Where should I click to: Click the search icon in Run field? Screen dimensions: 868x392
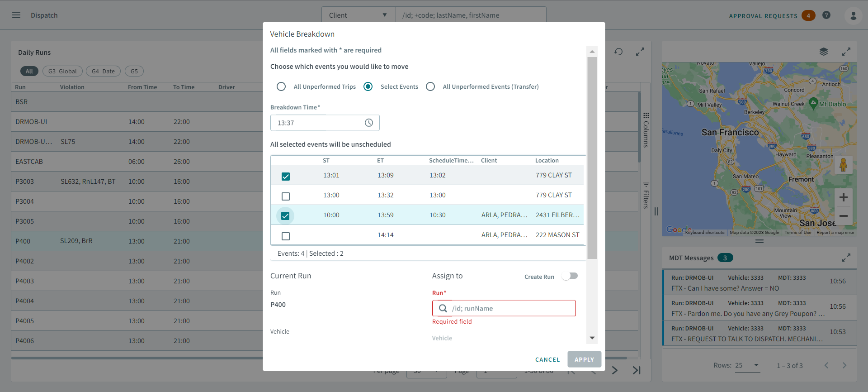(x=443, y=308)
